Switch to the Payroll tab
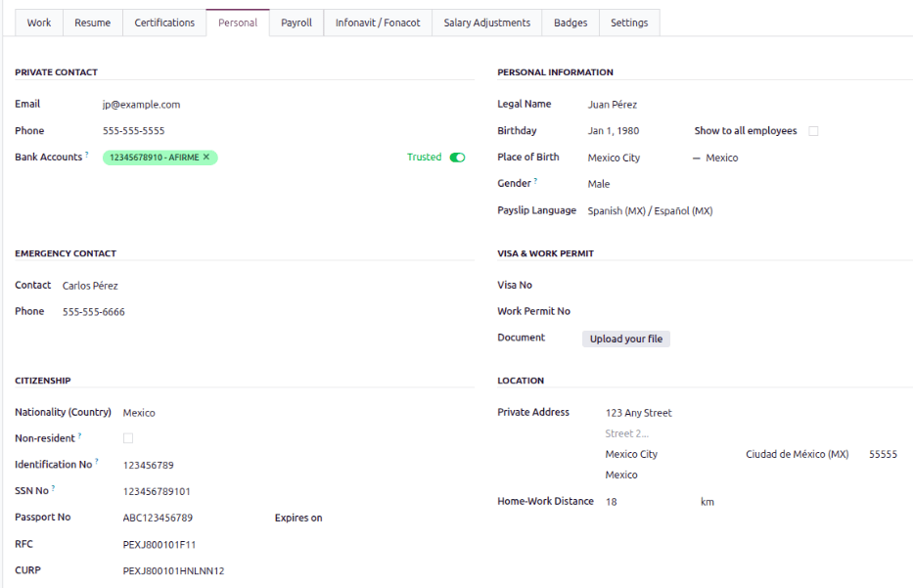913x588 pixels. pyautogui.click(x=297, y=22)
